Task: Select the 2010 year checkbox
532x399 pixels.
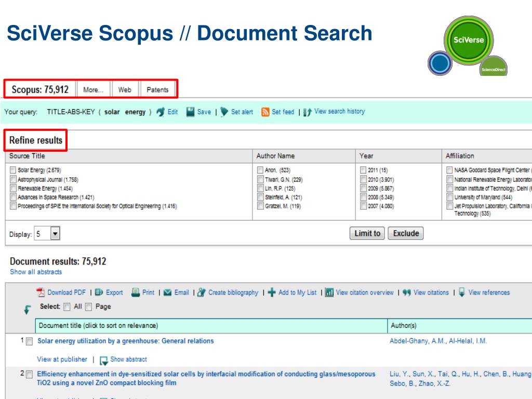Action: [x=363, y=179]
